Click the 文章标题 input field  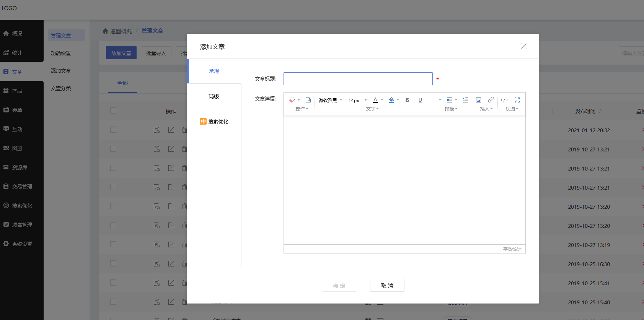pyautogui.click(x=358, y=79)
